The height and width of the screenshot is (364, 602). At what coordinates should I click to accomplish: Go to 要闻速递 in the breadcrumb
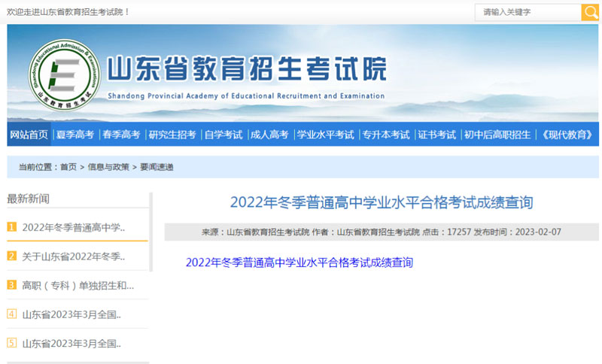pyautogui.click(x=157, y=167)
